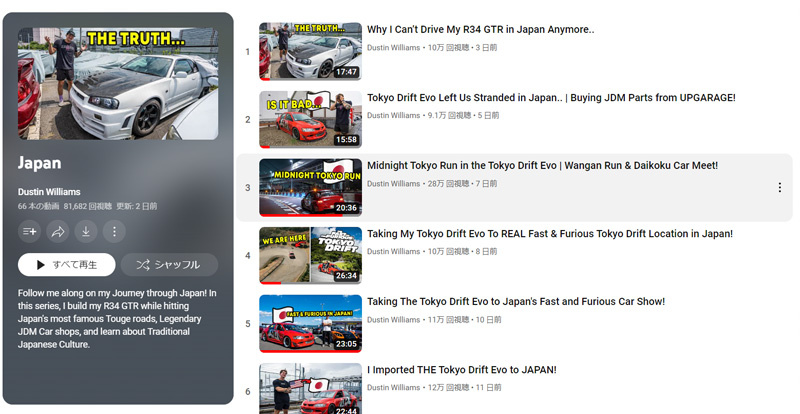The height and width of the screenshot is (414, 800).
Task: Open 'Midnight Tokyo Run in the Tokyo Drift Evo' title
Action: tap(542, 165)
